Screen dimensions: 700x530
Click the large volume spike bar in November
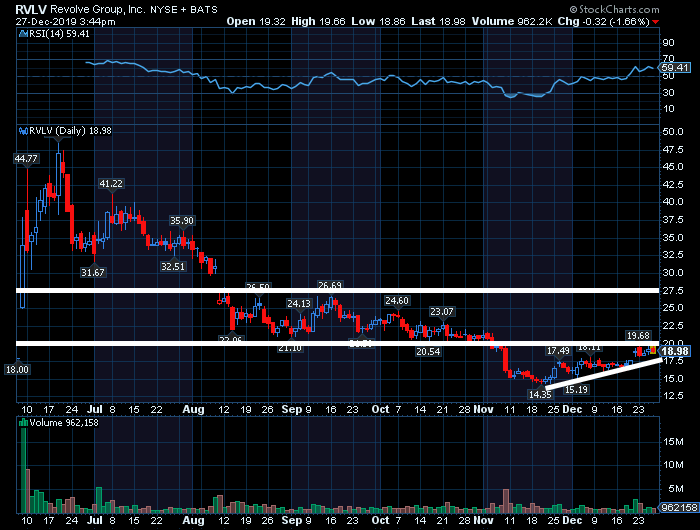tap(506, 501)
